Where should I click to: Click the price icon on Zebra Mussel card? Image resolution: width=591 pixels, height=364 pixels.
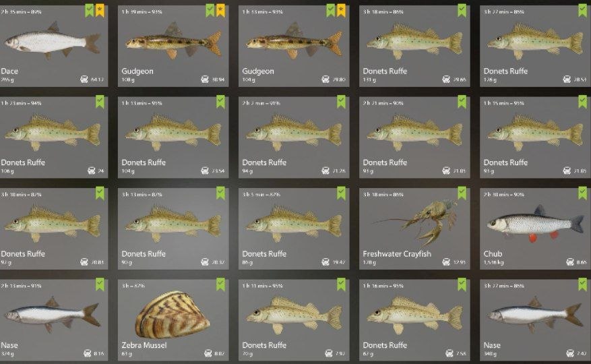[208, 353]
